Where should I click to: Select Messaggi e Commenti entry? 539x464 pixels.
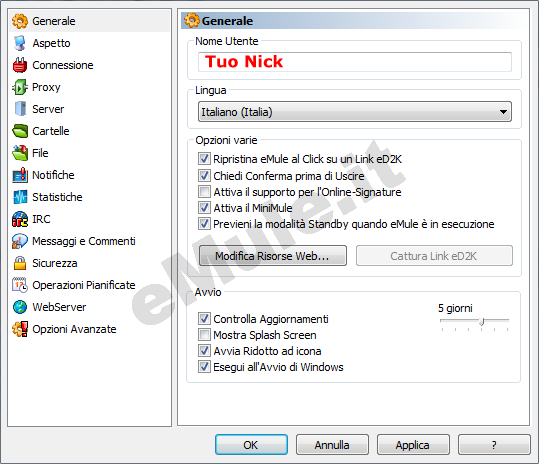tap(84, 241)
